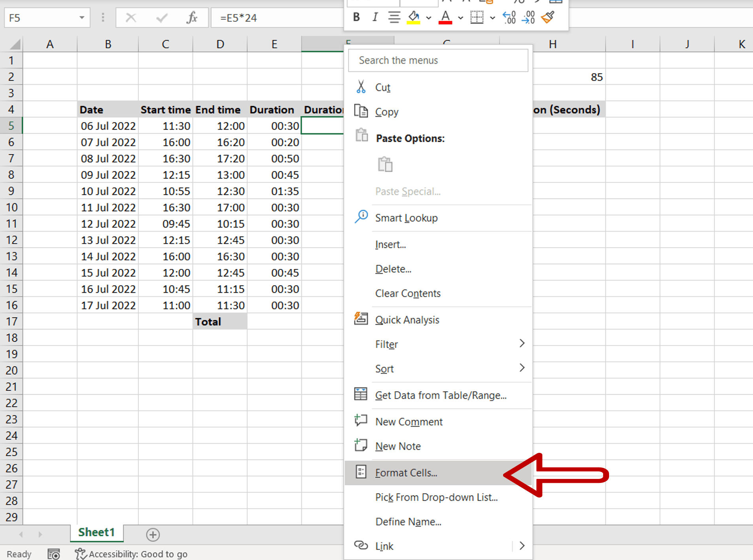Screen dimensions: 753x560
Task: Click the Search the menus field
Action: (438, 60)
